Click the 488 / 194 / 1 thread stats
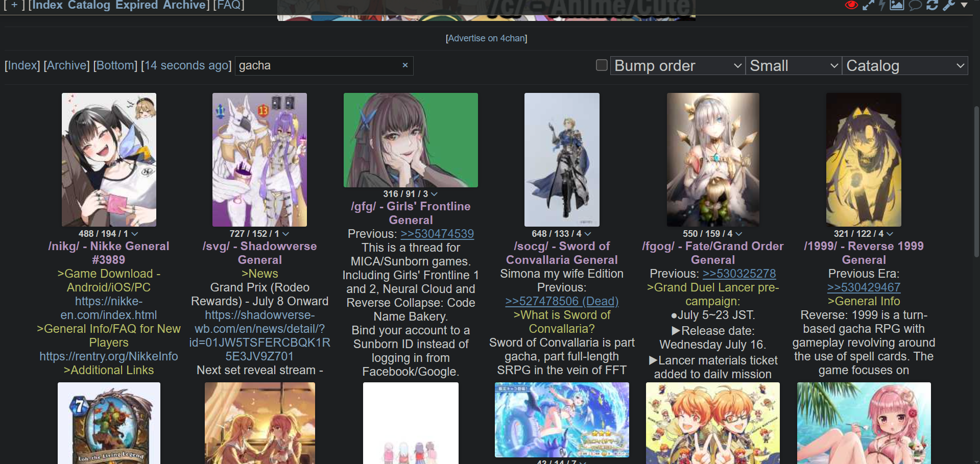 (x=103, y=234)
